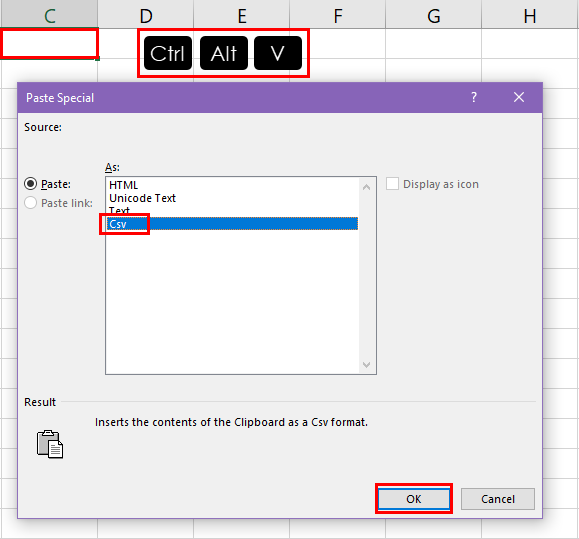579x539 pixels.
Task: Select column F header
Action: point(338,15)
